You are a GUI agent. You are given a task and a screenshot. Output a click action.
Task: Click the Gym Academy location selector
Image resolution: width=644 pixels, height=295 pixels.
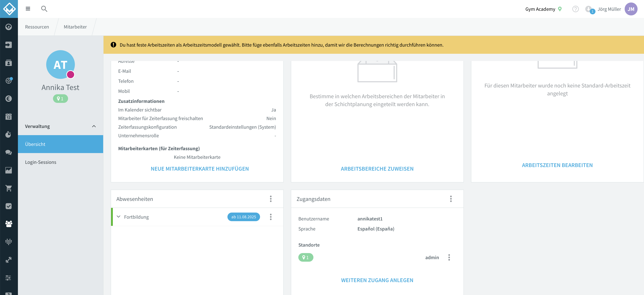click(x=543, y=9)
